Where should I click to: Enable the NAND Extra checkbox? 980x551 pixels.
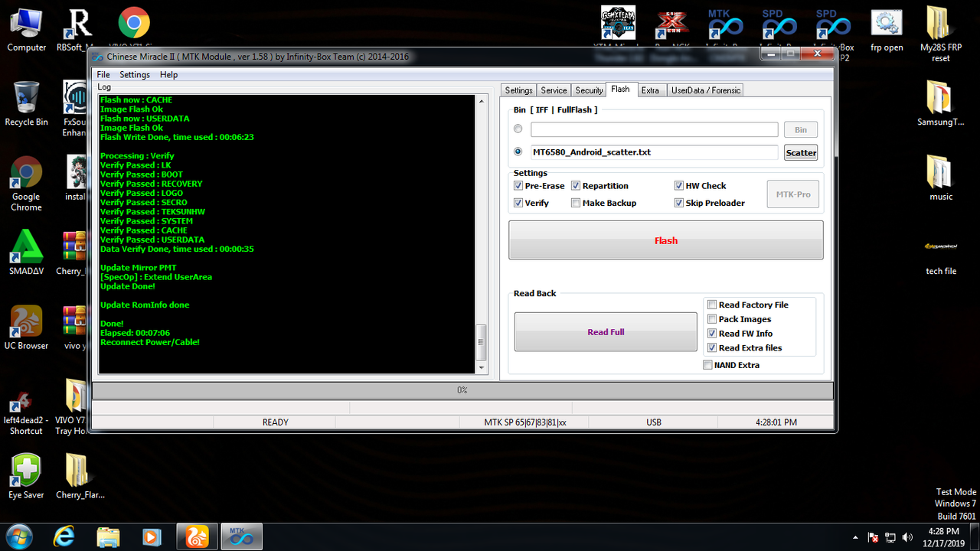point(707,365)
